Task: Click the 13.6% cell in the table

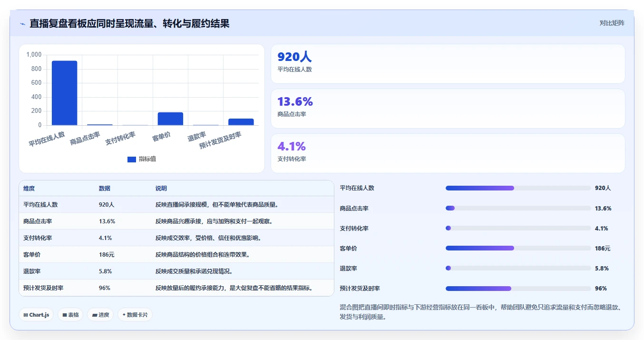Action: tap(107, 221)
